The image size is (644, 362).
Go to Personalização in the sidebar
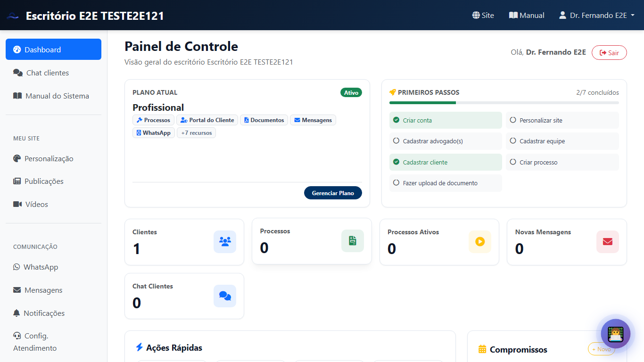point(53,158)
